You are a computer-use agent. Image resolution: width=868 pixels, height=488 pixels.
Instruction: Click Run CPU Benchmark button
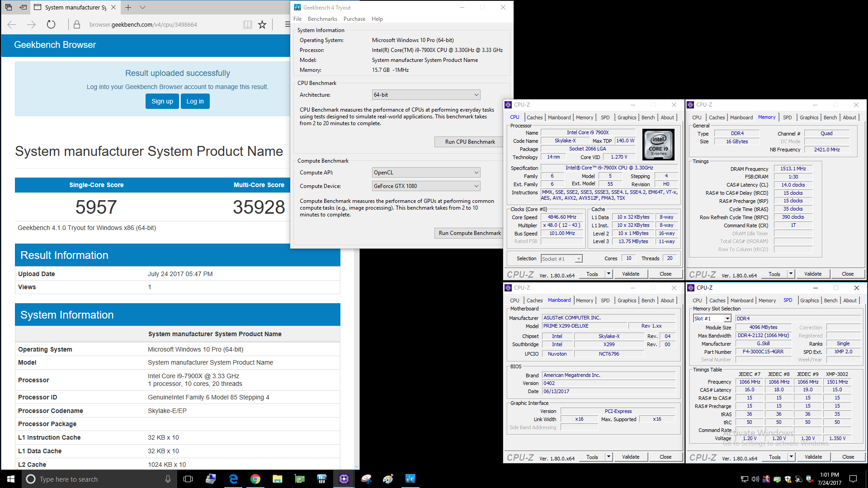pyautogui.click(x=470, y=142)
